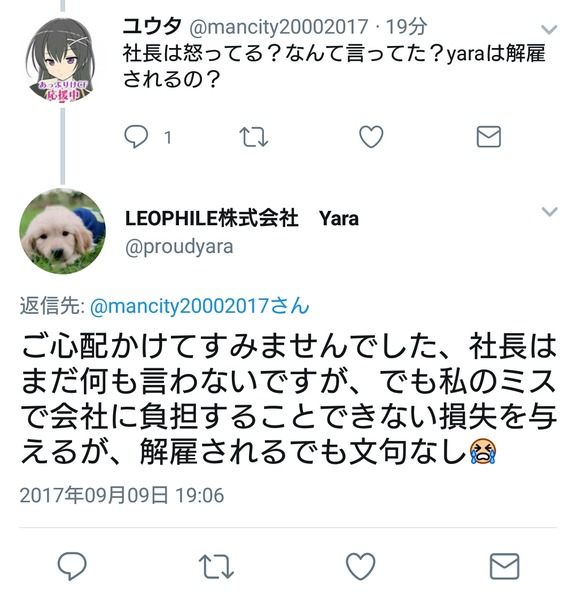This screenshot has height=600, width=577.
Task: Open dropdown chevron on ユウタ's tweet
Action: click(549, 29)
